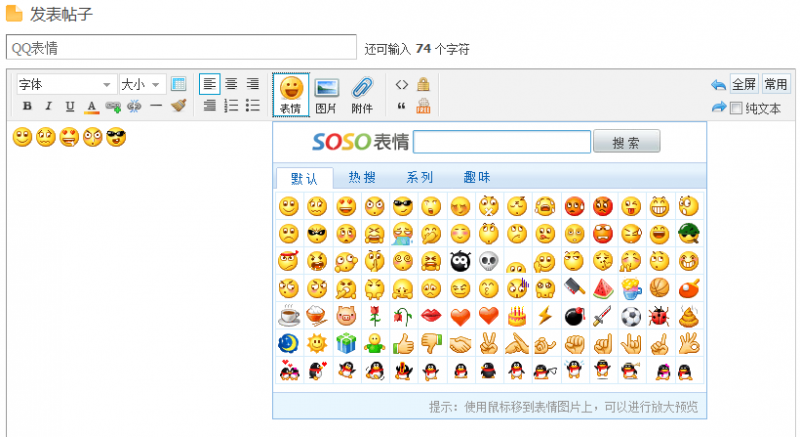
Task: Pick the handshake emoticon
Action: click(460, 344)
